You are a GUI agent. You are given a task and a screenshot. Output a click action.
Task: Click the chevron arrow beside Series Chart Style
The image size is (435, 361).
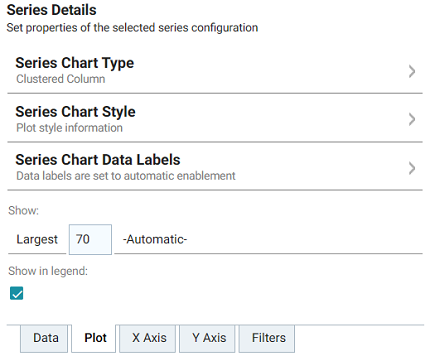pos(412,119)
